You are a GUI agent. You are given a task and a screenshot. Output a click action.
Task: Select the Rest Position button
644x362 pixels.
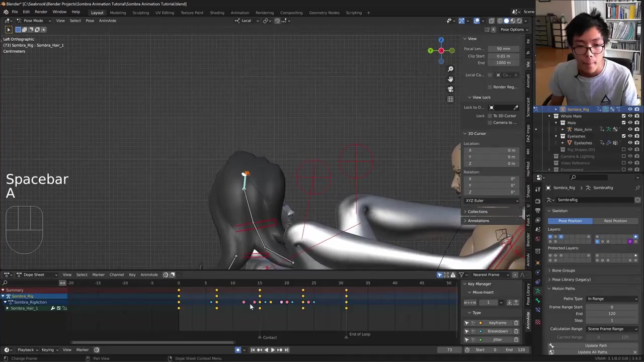click(615, 221)
